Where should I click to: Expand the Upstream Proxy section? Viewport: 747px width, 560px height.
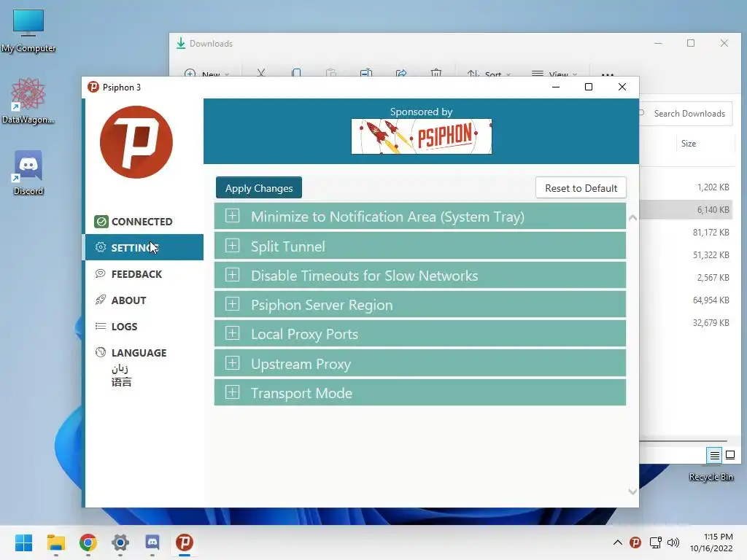tap(419, 364)
